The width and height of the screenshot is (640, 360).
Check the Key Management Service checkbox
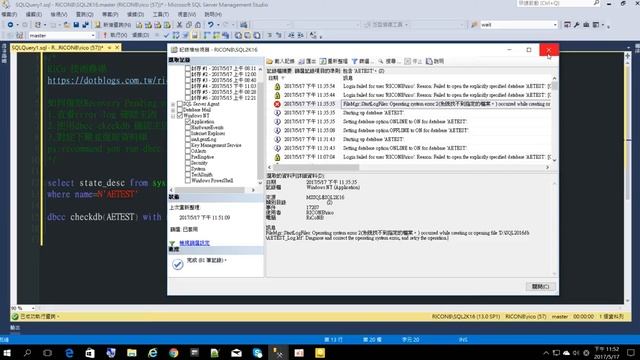[188, 145]
